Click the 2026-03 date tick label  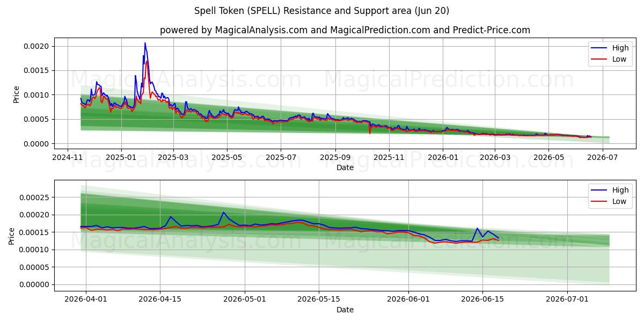[x=495, y=157]
